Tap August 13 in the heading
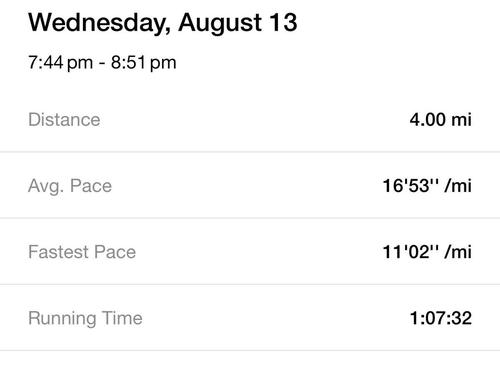 point(238,23)
